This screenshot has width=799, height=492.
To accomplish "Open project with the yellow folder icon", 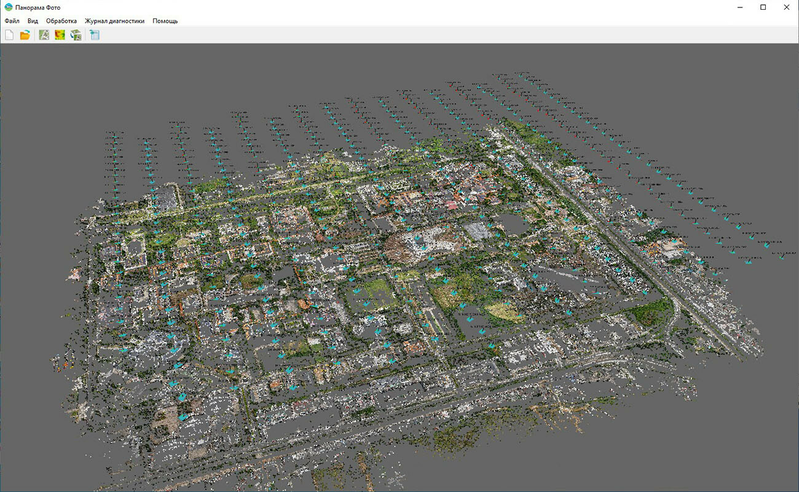I will 25,35.
